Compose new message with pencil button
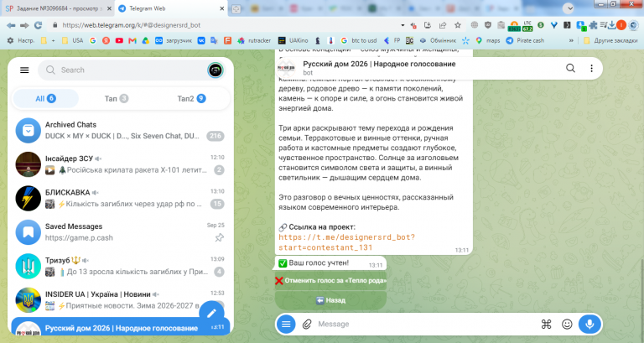 pyautogui.click(x=211, y=314)
